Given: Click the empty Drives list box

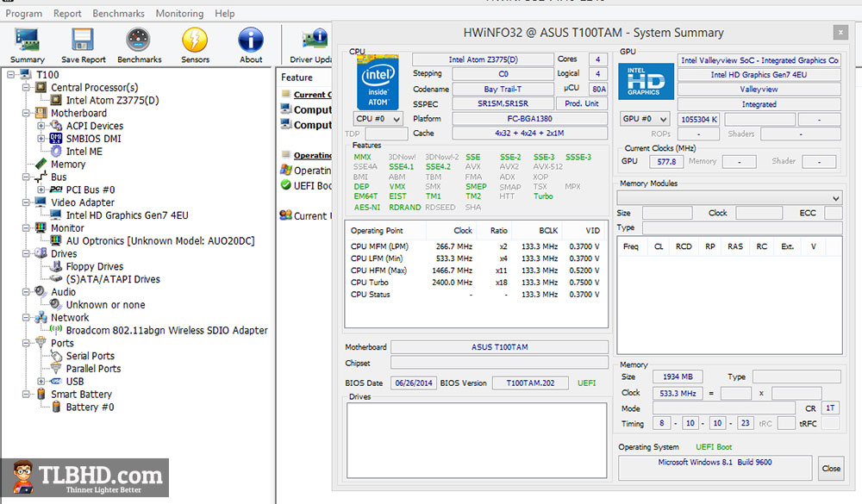Looking at the screenshot, I should [x=477, y=440].
